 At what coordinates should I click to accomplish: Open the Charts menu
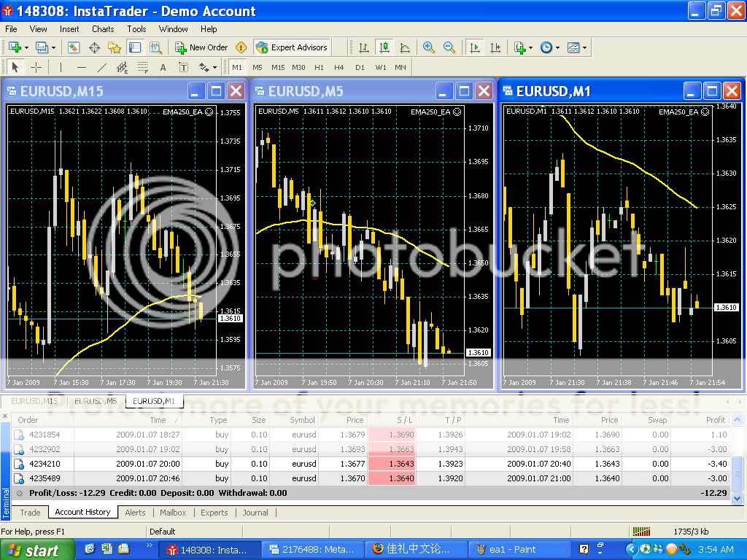pos(103,29)
